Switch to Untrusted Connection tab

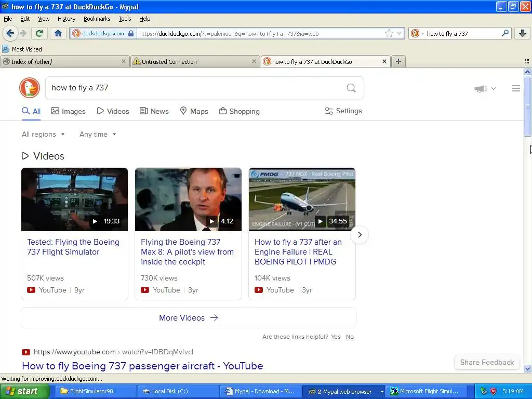click(195, 61)
